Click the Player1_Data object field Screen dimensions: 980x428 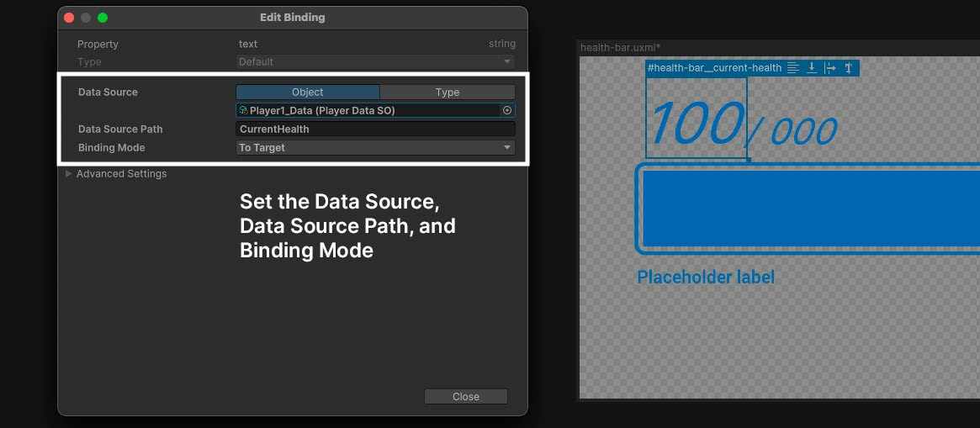[x=376, y=111]
